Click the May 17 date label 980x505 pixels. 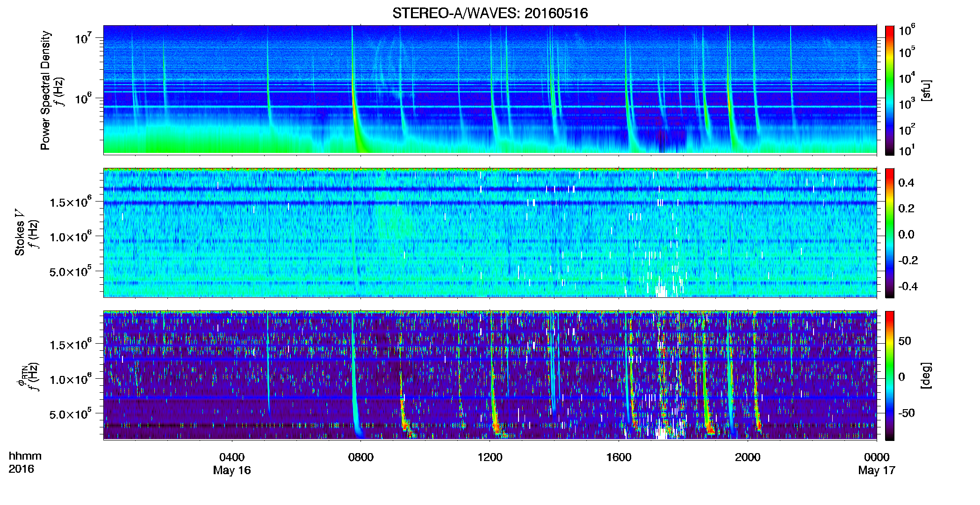tap(877, 470)
